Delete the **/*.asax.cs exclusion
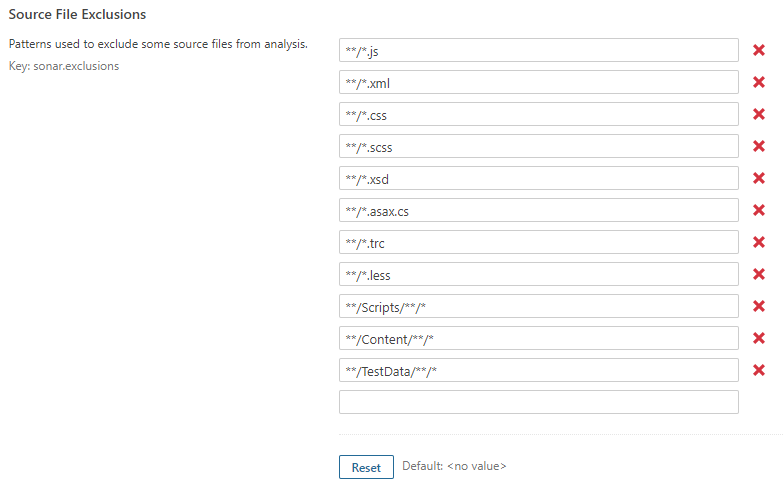 coord(759,210)
